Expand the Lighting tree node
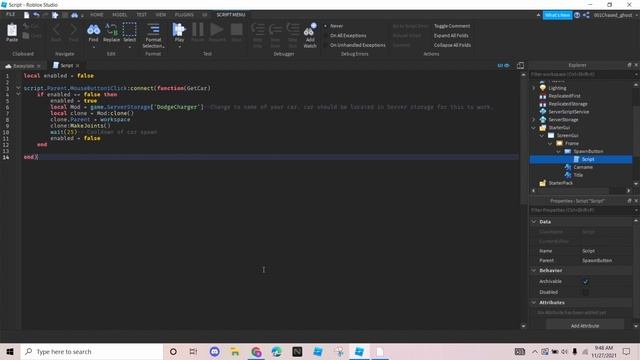The image size is (640, 360). [x=533, y=88]
